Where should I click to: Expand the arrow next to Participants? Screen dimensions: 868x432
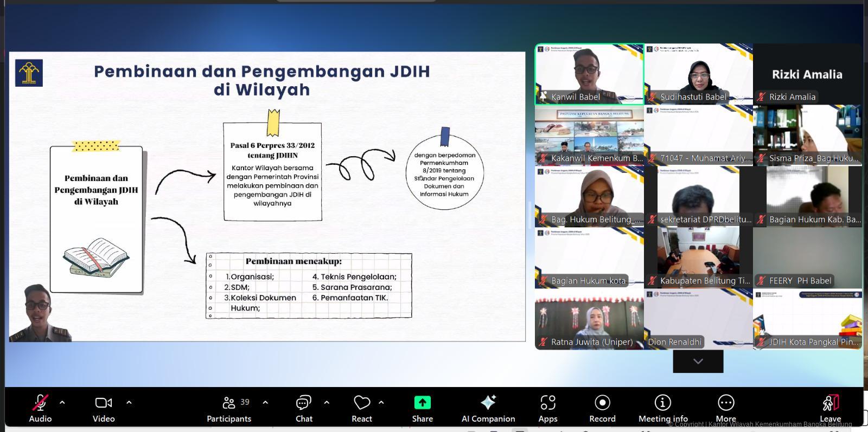265,402
